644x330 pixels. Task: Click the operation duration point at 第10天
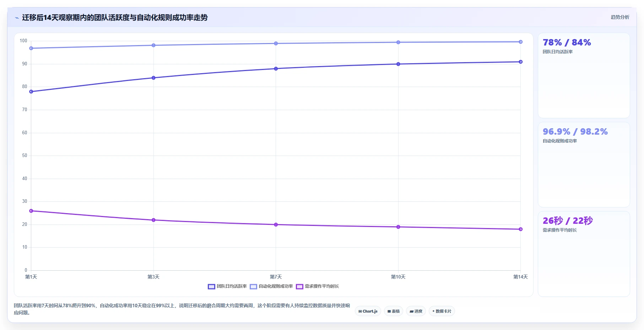click(398, 227)
